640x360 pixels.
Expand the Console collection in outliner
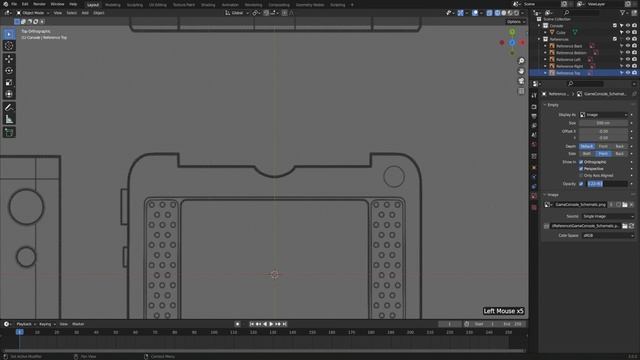point(539,26)
